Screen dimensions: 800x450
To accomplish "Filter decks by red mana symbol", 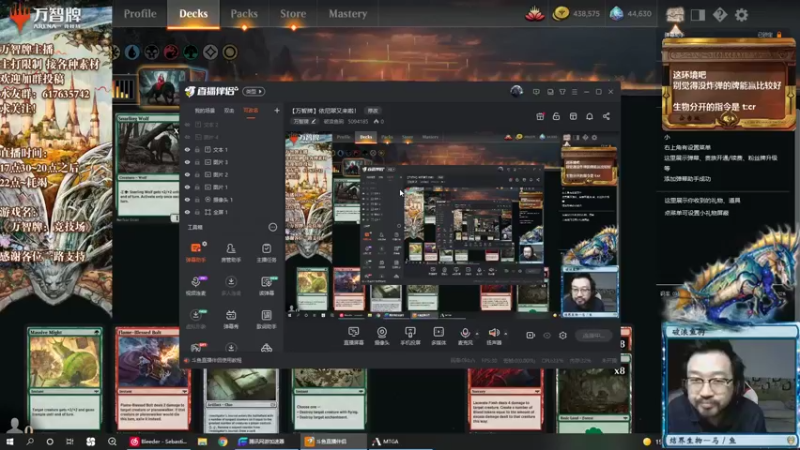I will [171, 52].
